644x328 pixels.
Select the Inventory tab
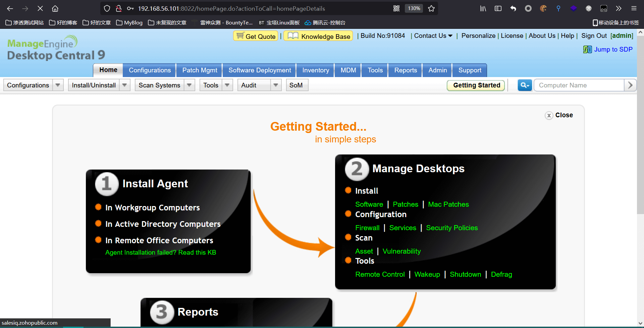pyautogui.click(x=316, y=70)
